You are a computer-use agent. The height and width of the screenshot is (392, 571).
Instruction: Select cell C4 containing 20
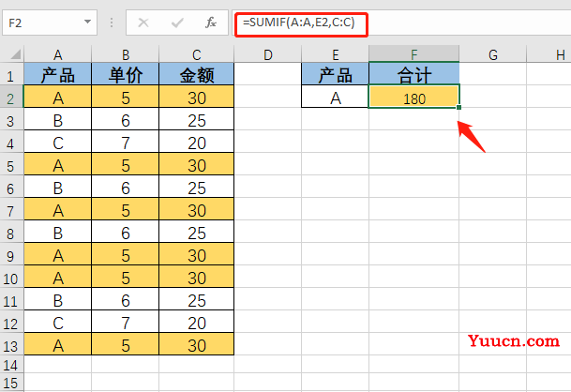197,143
